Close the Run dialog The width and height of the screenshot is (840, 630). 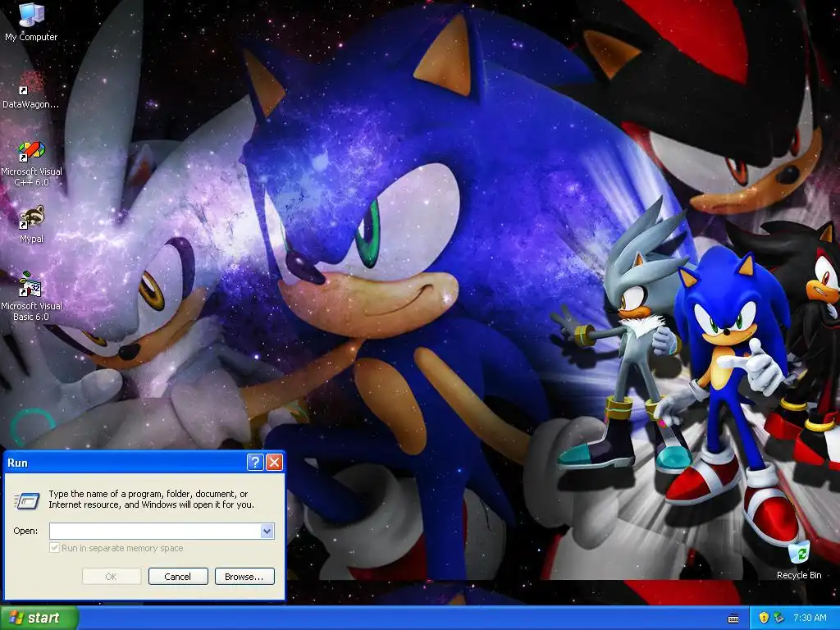coord(274,463)
